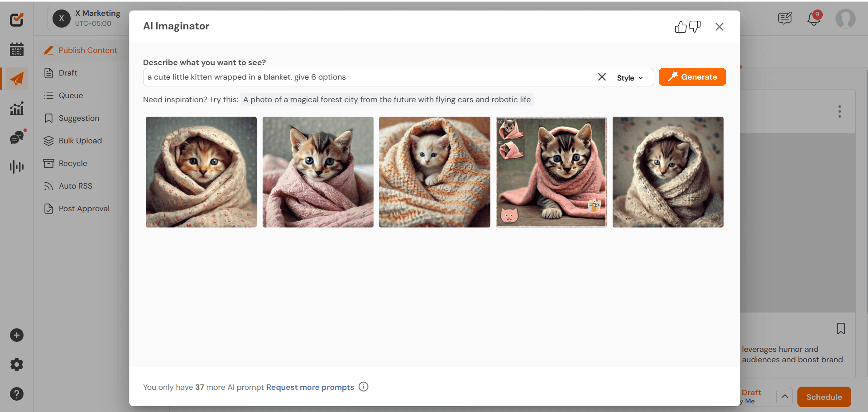
Task: Open the calendar icon in left sidebar
Action: click(17, 49)
